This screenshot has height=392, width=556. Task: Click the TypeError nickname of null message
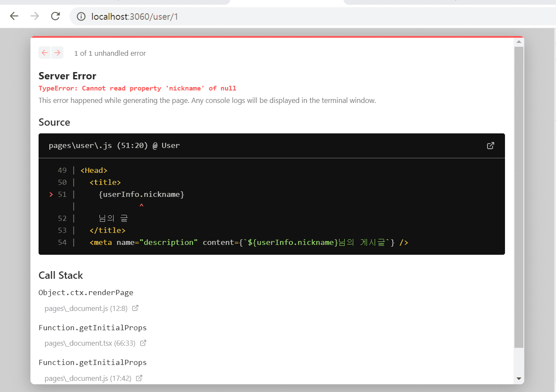(x=137, y=88)
